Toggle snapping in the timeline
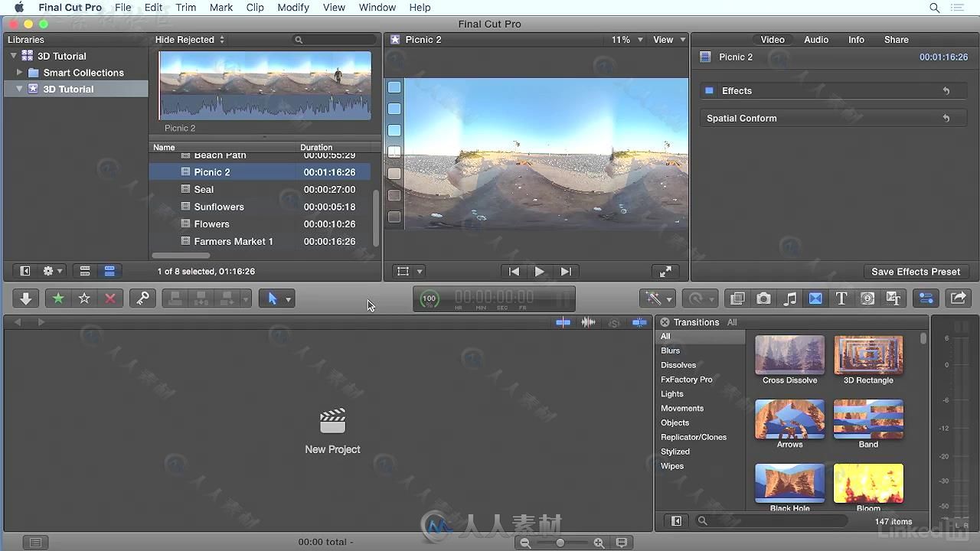The image size is (980, 551). tap(639, 323)
